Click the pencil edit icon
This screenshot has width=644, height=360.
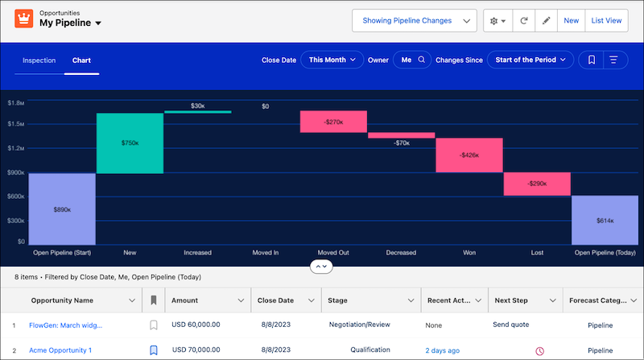click(547, 21)
